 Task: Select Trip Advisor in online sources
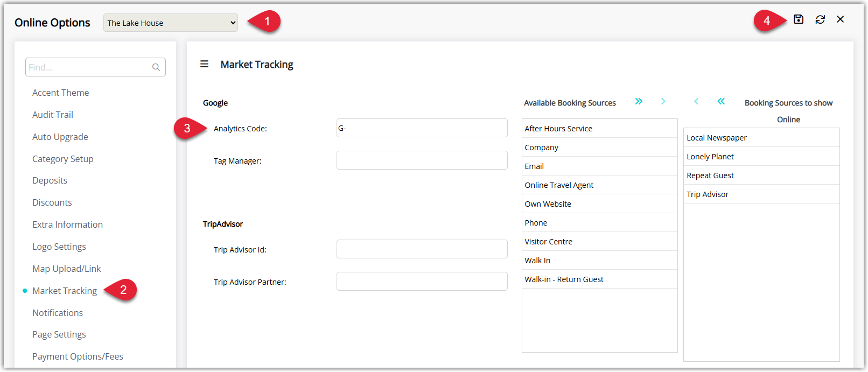(x=762, y=194)
